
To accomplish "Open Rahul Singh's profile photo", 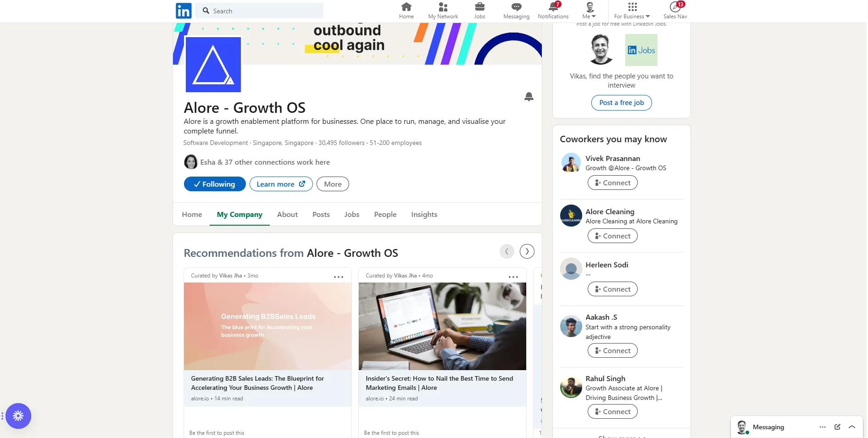I will [571, 387].
